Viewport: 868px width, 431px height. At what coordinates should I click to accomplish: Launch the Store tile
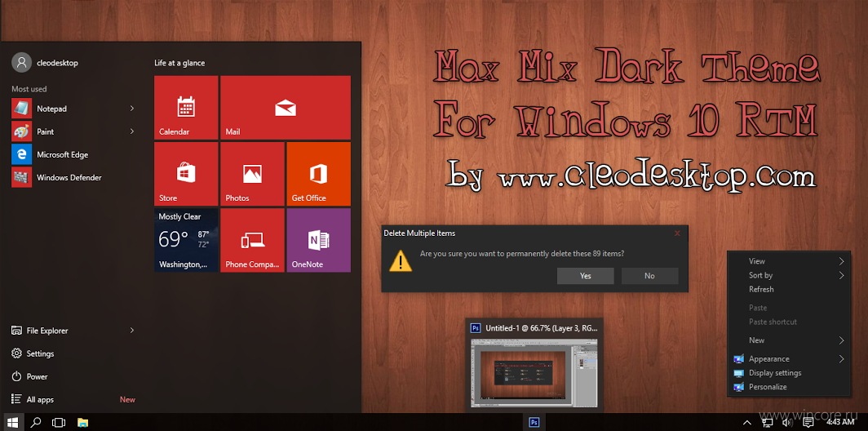(x=186, y=174)
